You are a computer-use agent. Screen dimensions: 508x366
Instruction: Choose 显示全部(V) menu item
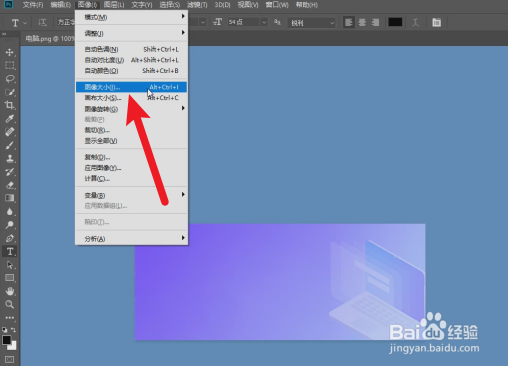coord(131,141)
